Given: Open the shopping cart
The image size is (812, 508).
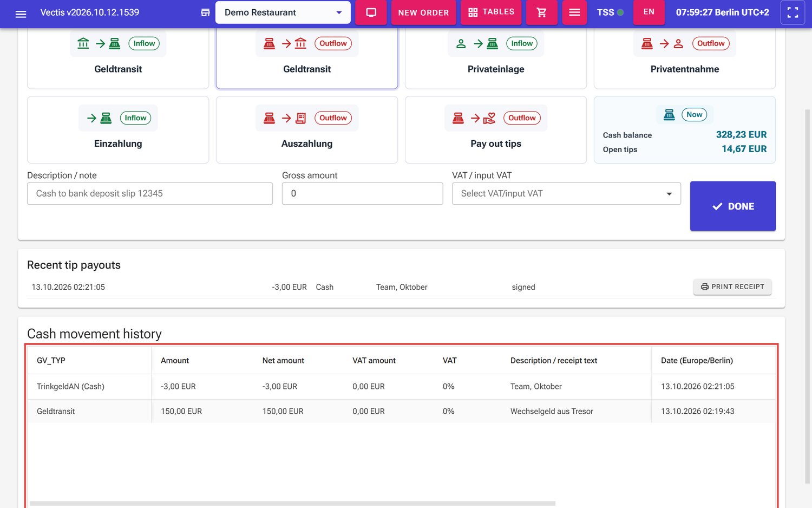Looking at the screenshot, I should coord(541,12).
